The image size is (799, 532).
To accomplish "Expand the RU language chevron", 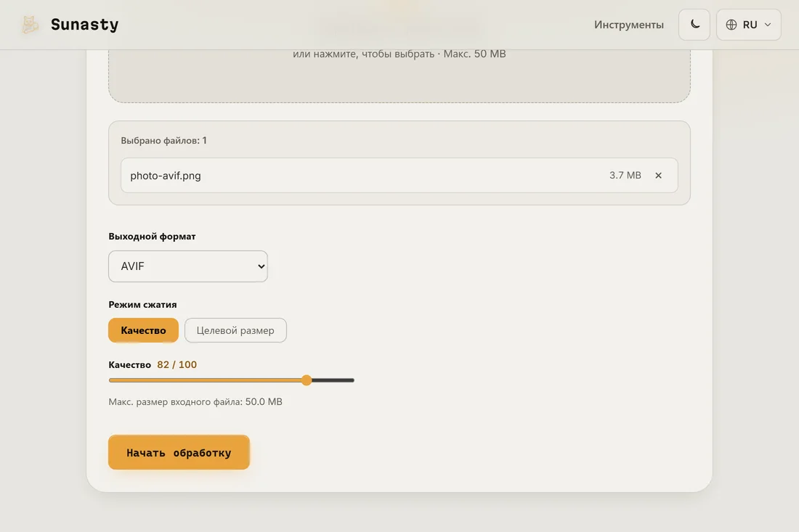I will pyautogui.click(x=768, y=25).
